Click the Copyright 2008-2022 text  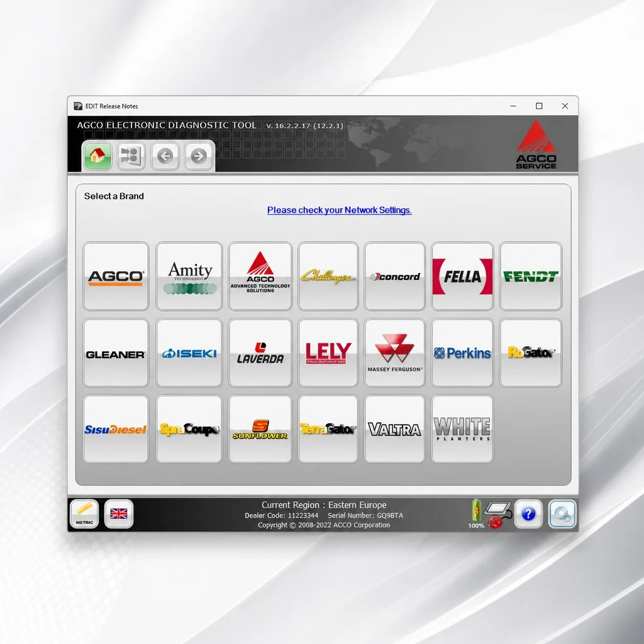[x=324, y=525]
